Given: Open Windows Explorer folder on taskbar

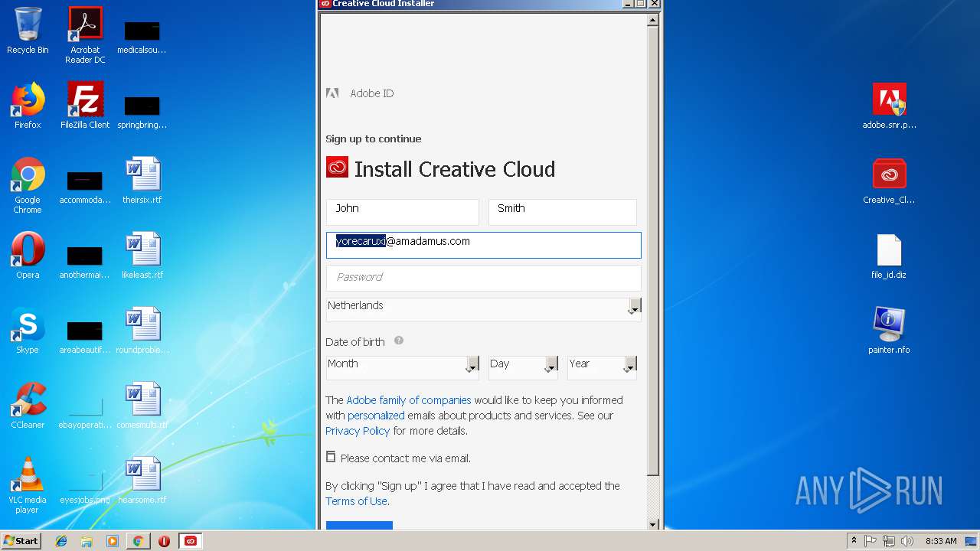Looking at the screenshot, I should click(x=87, y=541).
